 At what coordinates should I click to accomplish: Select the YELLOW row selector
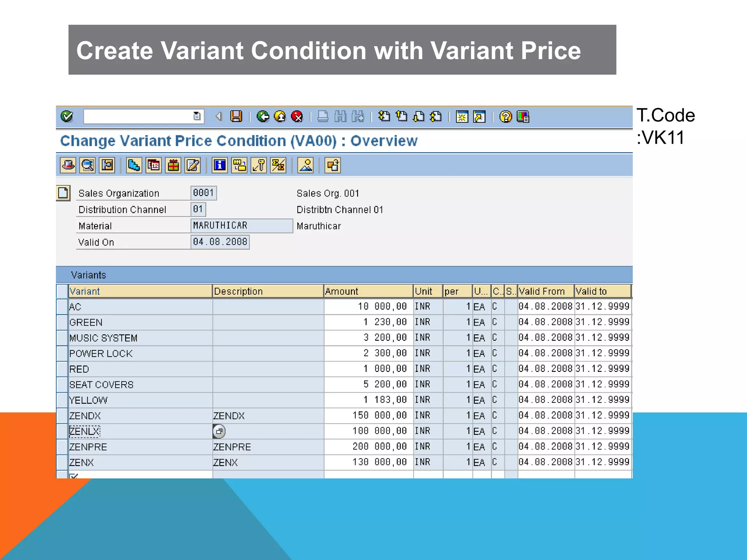[62, 400]
